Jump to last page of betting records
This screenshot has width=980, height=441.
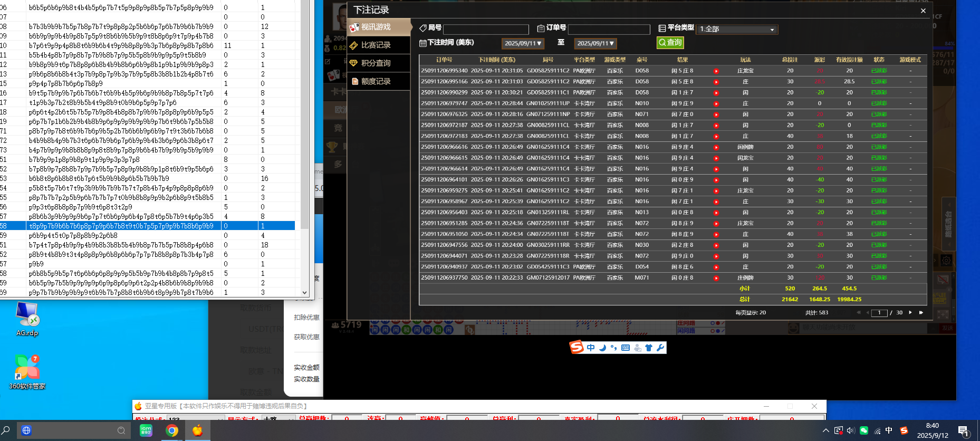[921, 313]
